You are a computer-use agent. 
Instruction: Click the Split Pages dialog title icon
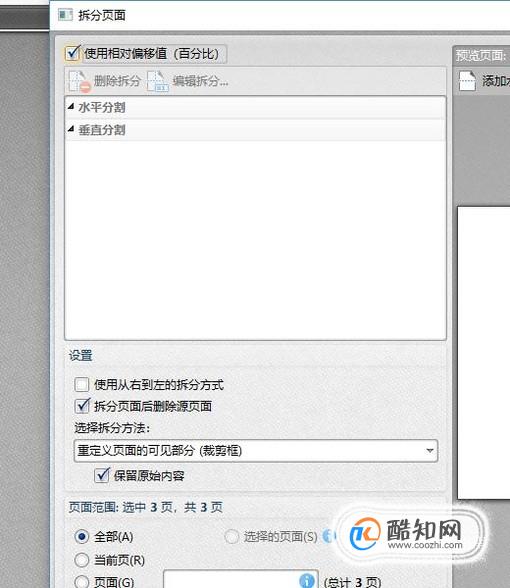click(65, 15)
